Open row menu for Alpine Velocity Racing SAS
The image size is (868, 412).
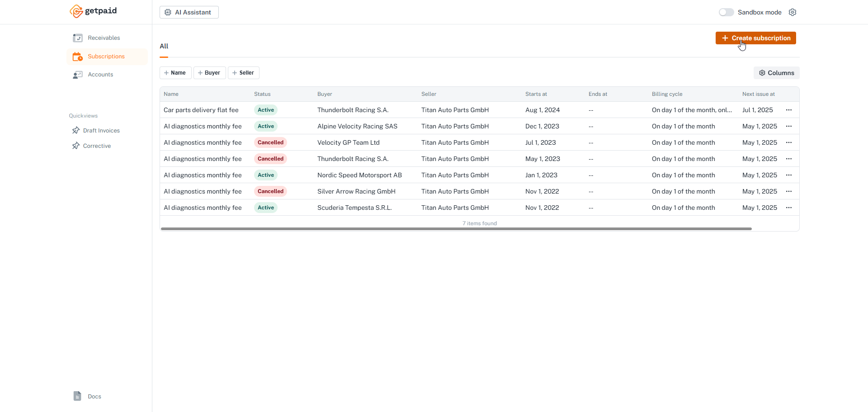tap(789, 126)
